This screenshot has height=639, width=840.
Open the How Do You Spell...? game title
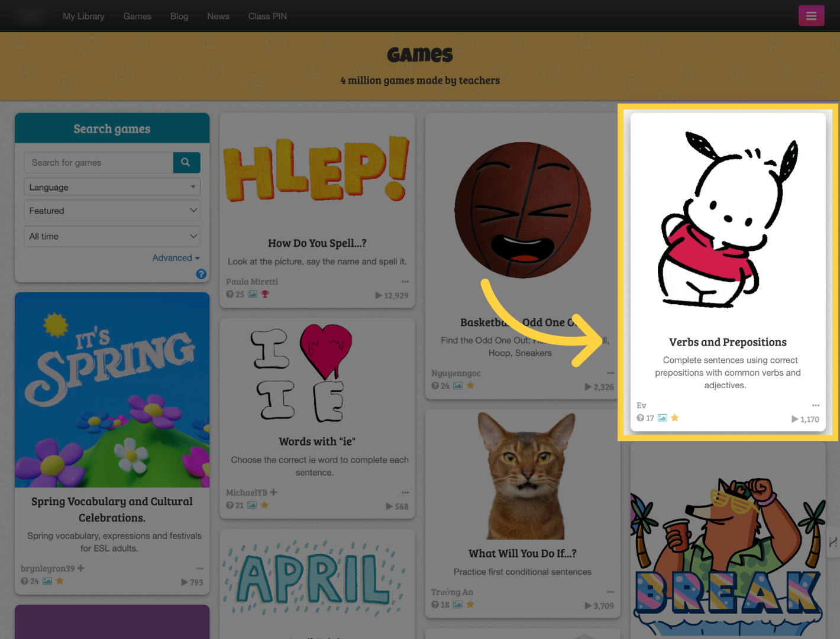click(317, 243)
